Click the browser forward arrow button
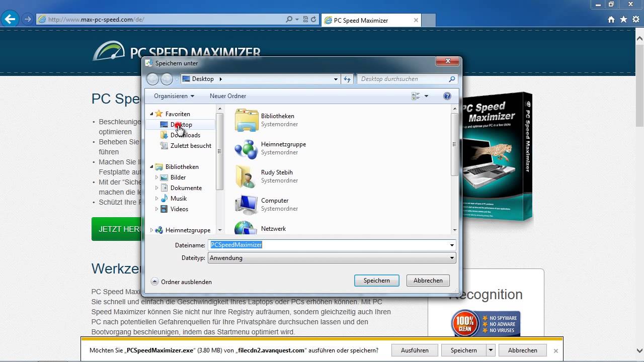This screenshot has height=362, width=644. 28,20
